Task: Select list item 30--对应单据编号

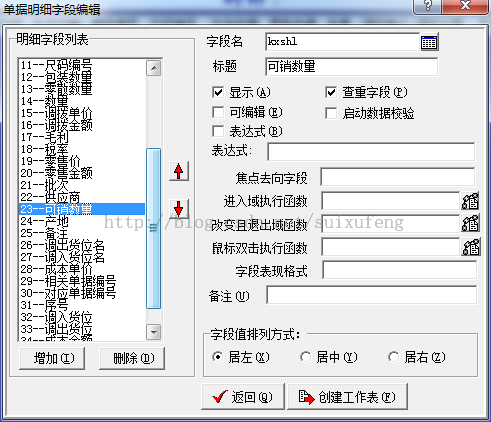Action: (82, 293)
